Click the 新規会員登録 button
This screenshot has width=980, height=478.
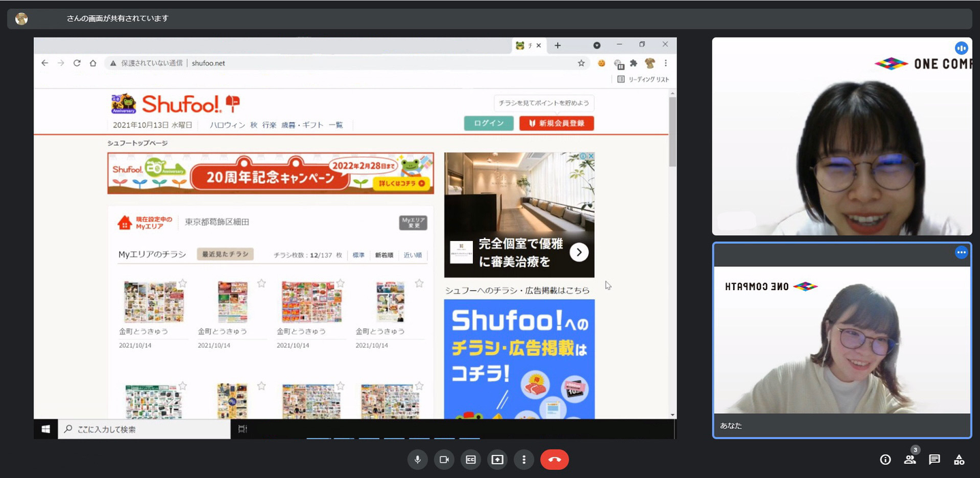[557, 123]
